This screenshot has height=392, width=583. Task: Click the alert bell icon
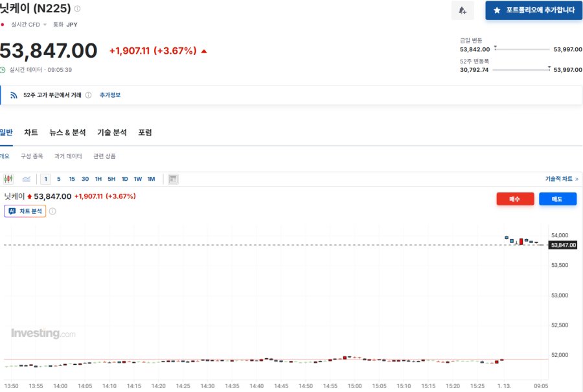pyautogui.click(x=462, y=10)
